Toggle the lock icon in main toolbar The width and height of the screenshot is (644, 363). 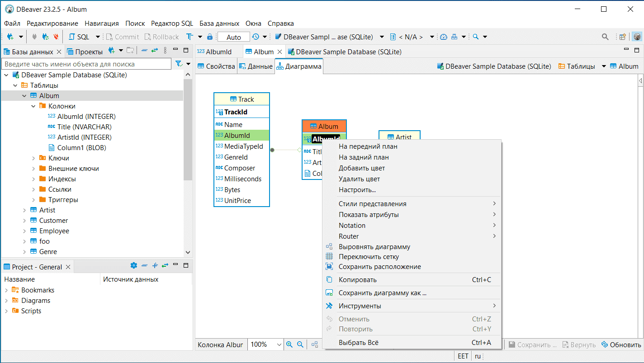(210, 37)
